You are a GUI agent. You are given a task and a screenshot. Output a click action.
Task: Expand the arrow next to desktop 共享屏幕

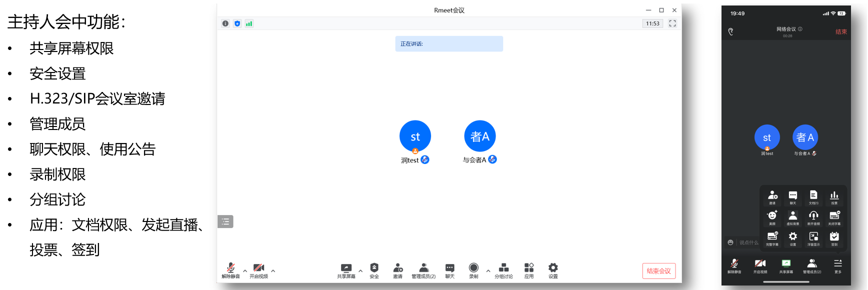pyautogui.click(x=360, y=271)
